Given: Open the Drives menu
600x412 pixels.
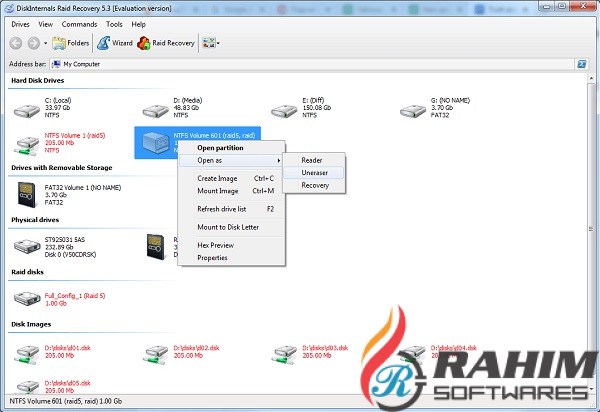Looking at the screenshot, I should pyautogui.click(x=20, y=24).
